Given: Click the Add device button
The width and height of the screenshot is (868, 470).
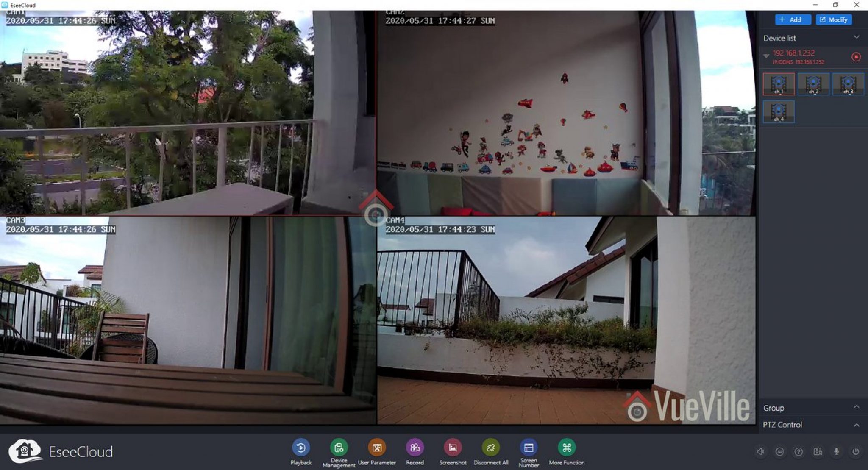Looking at the screenshot, I should point(792,19).
